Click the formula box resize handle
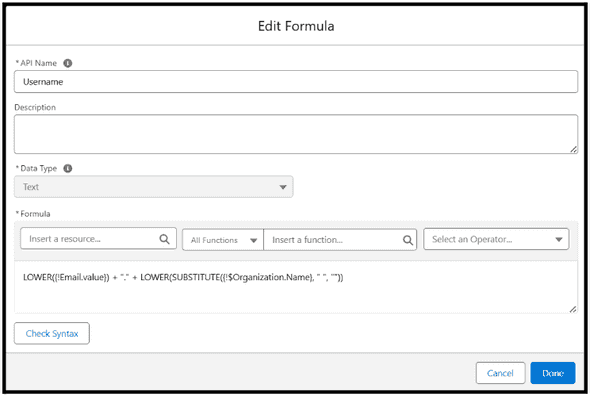Screen dimensions: 590x397 (x=573, y=309)
